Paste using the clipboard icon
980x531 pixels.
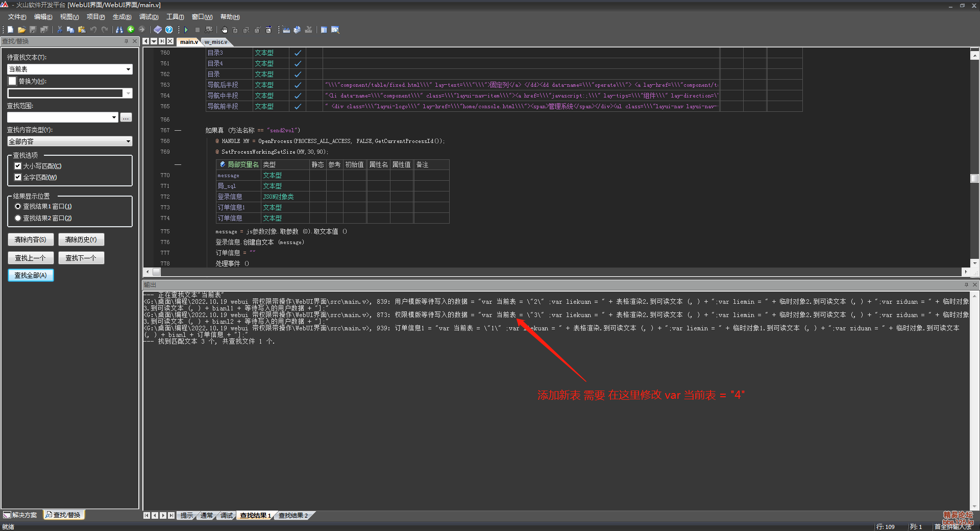pos(82,30)
